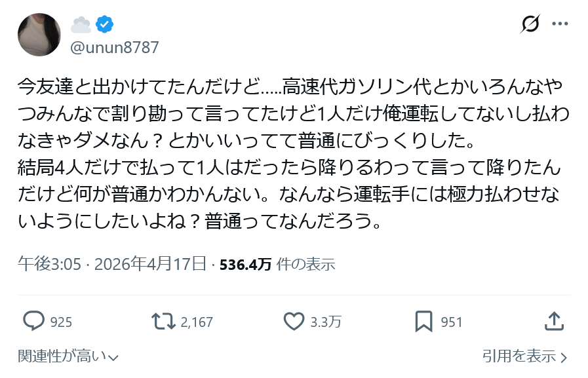Click the repost arrows icon
Image resolution: width=588 pixels, height=378 pixels.
(163, 321)
